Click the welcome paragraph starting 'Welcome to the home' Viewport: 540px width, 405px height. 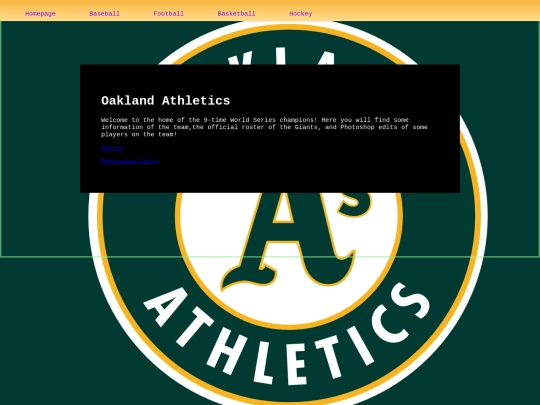click(264, 127)
